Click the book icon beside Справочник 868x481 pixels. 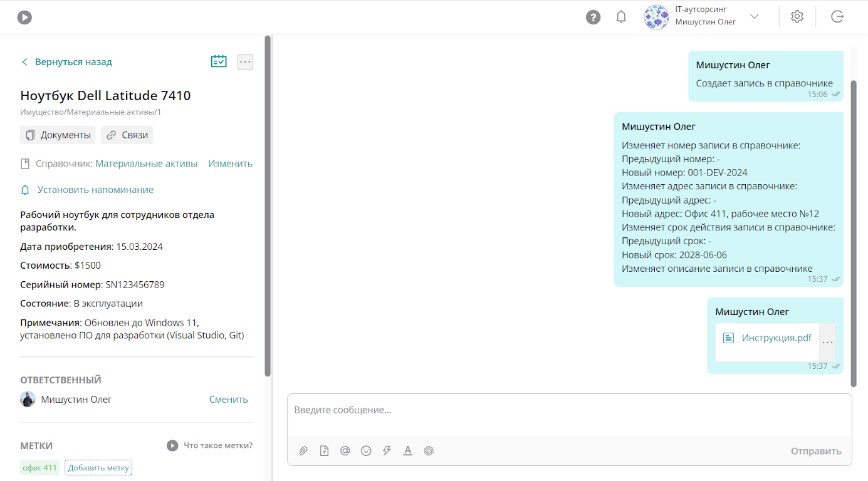[x=26, y=164]
